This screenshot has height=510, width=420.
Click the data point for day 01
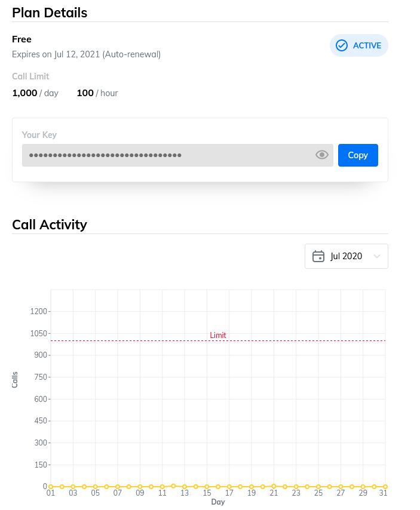(51, 487)
